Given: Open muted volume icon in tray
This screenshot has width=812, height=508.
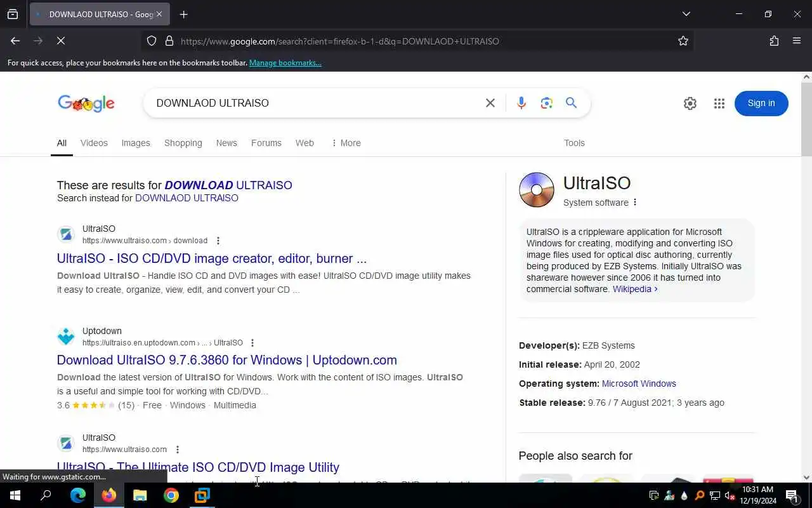Looking at the screenshot, I should pos(730,496).
